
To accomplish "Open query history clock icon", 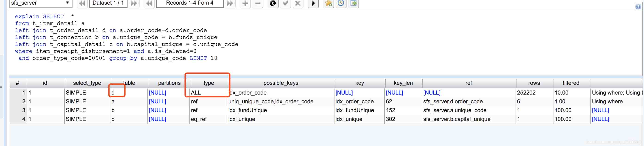I will point(341,3).
